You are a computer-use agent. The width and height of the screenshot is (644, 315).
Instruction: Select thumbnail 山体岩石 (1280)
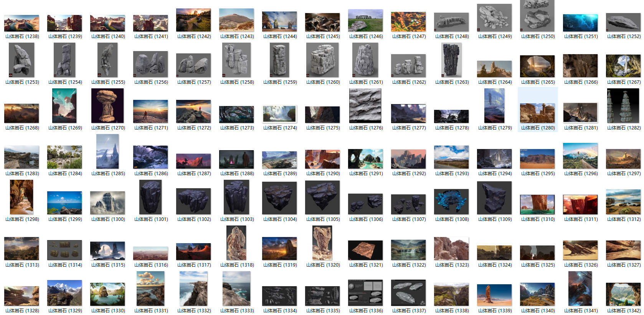tap(537, 113)
